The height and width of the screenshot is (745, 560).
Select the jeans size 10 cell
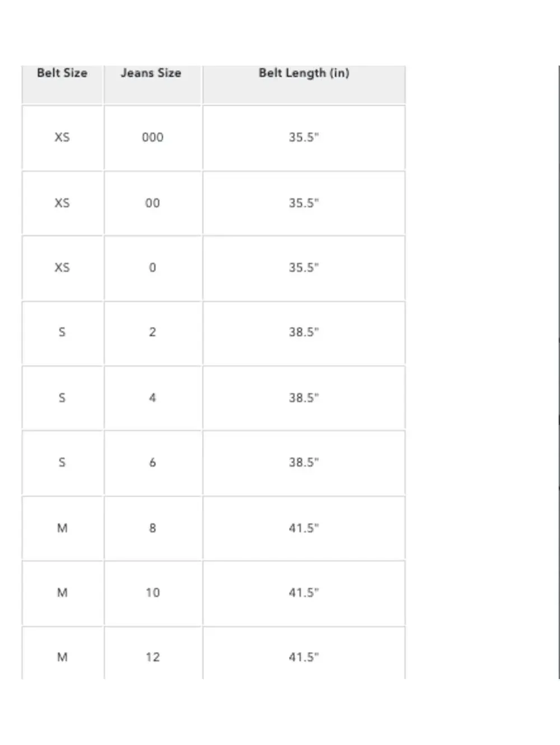point(152,593)
